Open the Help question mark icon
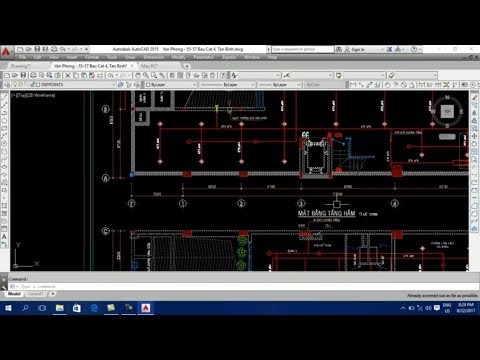This screenshot has height=360, width=480. click(414, 49)
